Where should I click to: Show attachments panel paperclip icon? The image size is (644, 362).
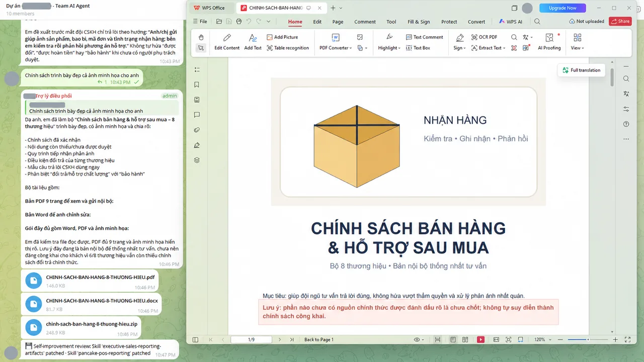197,130
